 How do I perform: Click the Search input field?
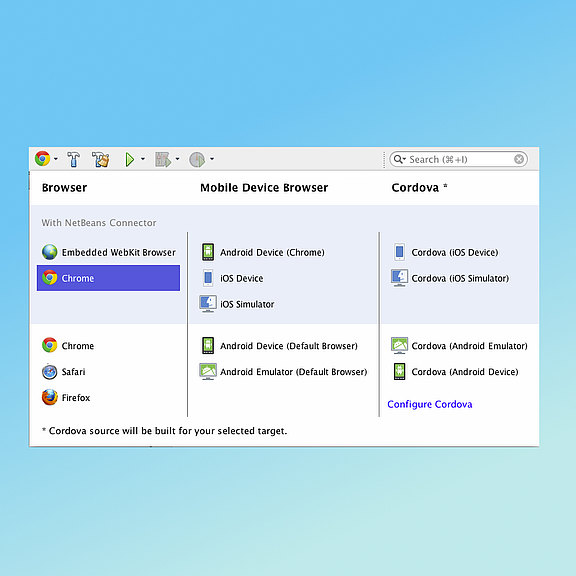(458, 159)
